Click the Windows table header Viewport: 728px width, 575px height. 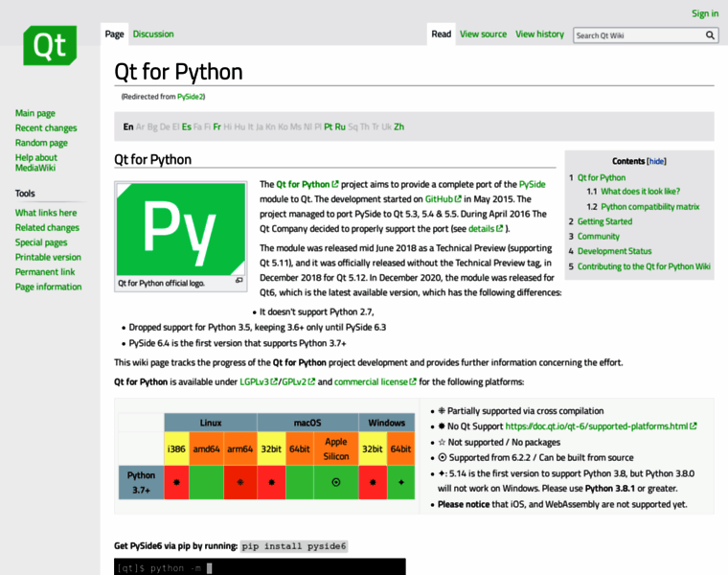click(x=386, y=423)
